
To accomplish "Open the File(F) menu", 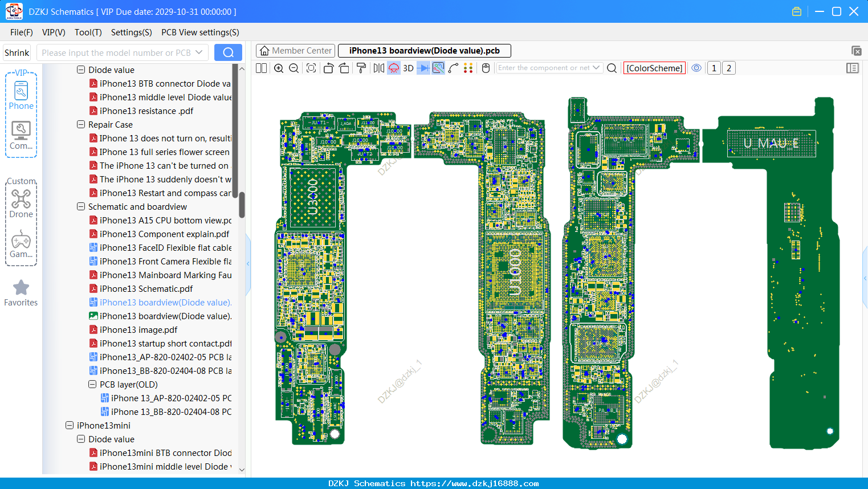I will 22,32.
